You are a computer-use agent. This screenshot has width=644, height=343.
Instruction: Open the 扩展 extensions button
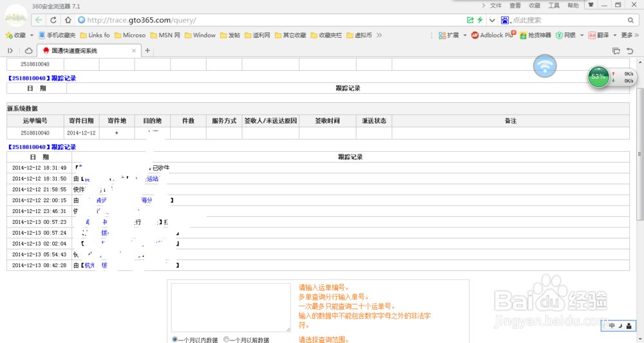[448, 35]
